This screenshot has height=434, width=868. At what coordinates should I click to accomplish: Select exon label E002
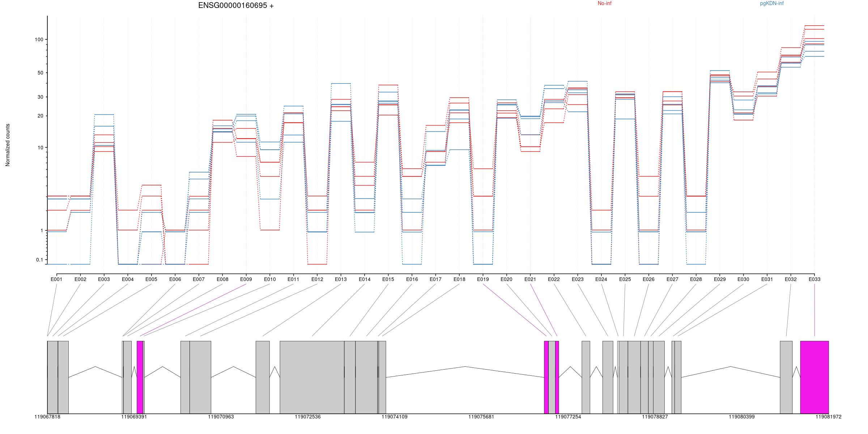[x=80, y=279]
